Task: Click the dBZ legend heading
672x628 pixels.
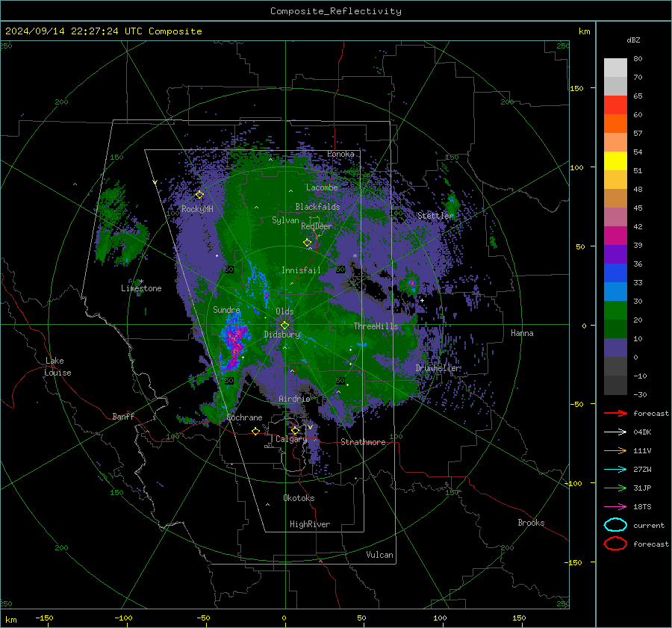Action: 633,40
